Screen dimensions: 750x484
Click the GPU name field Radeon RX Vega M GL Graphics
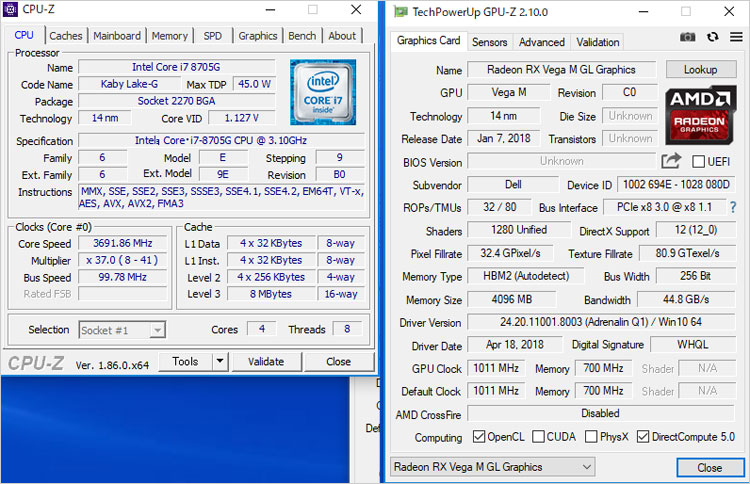562,70
